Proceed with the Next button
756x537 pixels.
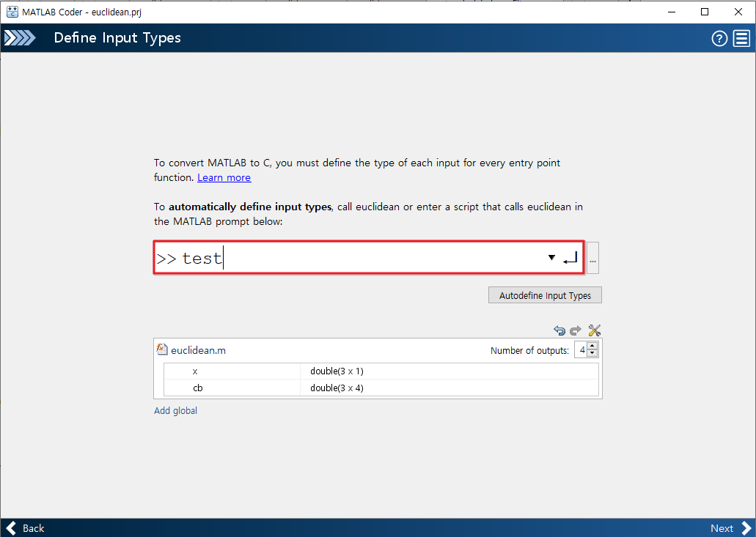(731, 528)
